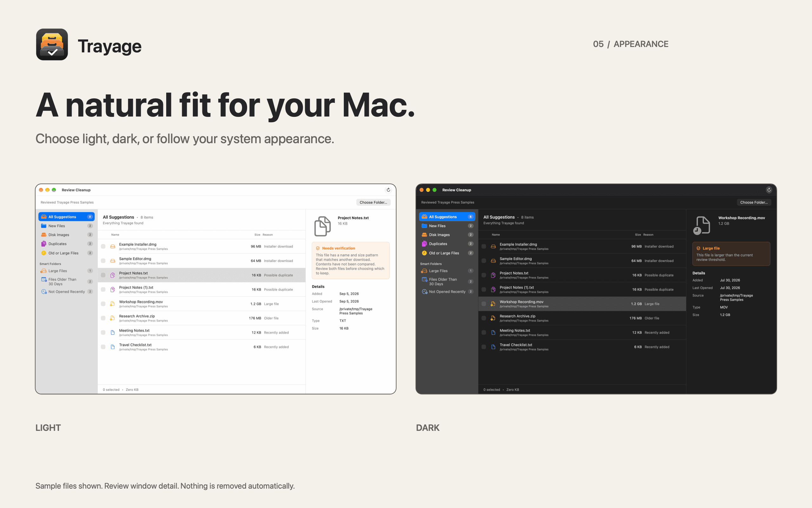
Task: Click Project Notes.txt name in dark window
Action: coord(514,273)
